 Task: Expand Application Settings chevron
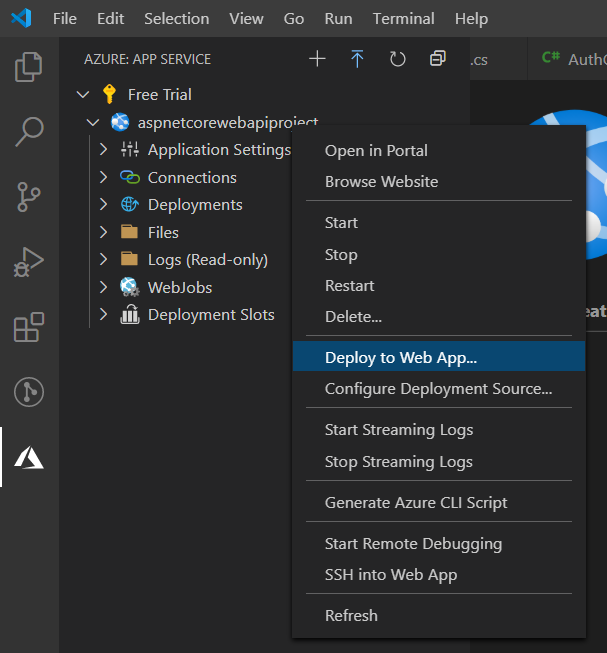104,149
